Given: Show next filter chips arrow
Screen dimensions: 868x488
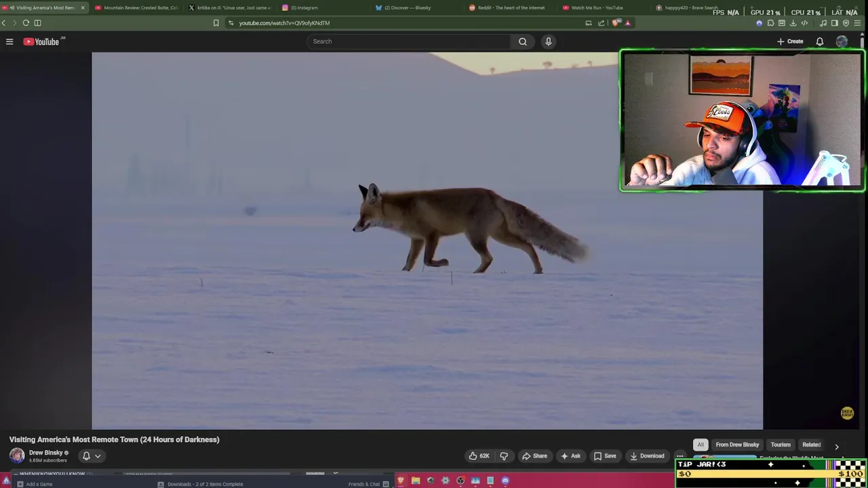Looking at the screenshot, I should tap(836, 447).
